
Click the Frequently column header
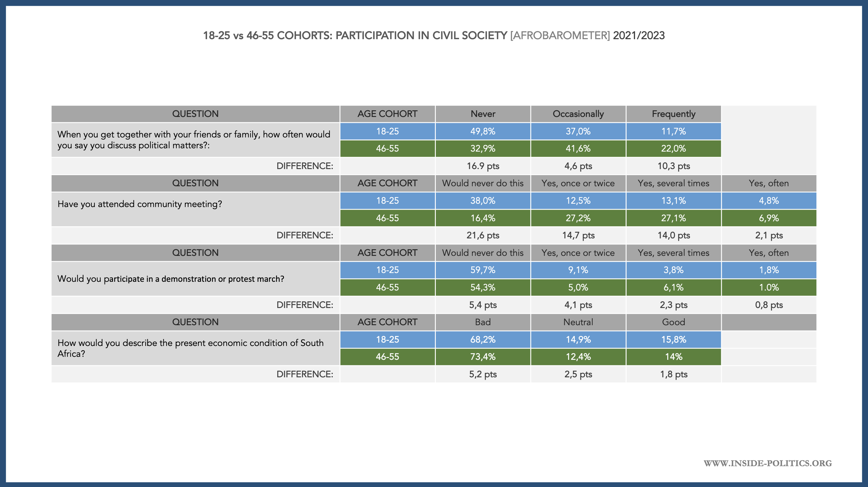(673, 114)
